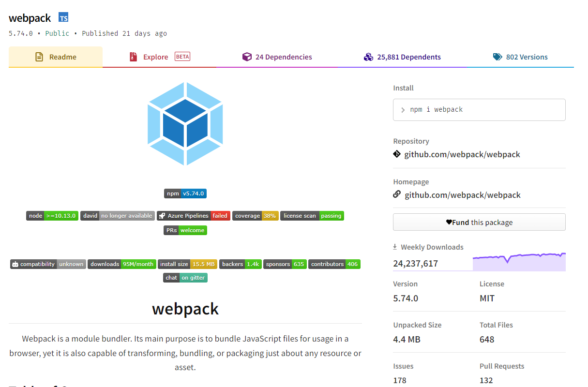Open the Explore tab
Image resolution: width=588 pixels, height=387 pixels.
point(160,57)
